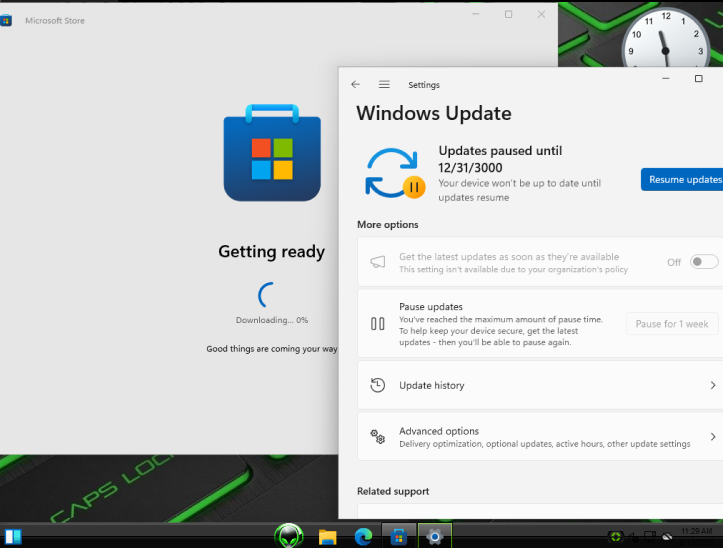Click the pause bars icon beside Pause updates

pos(378,323)
